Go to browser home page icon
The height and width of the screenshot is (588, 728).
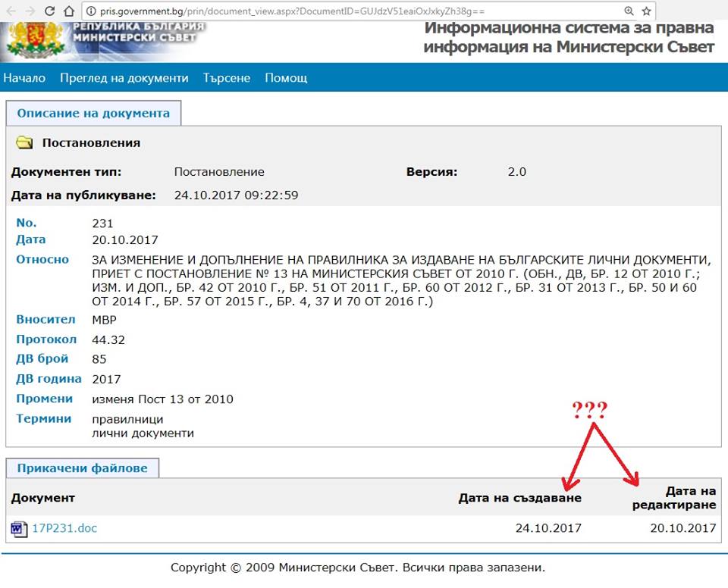point(68,11)
